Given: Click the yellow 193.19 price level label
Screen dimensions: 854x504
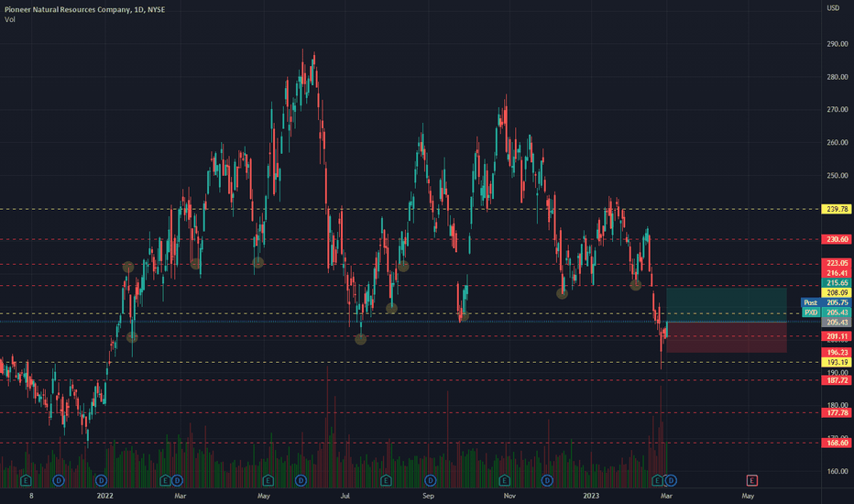Looking at the screenshot, I should pyautogui.click(x=836, y=362).
